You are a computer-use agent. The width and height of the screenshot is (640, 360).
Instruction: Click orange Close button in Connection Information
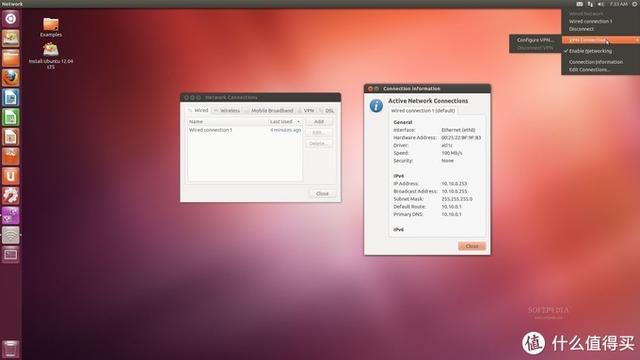pyautogui.click(x=472, y=246)
